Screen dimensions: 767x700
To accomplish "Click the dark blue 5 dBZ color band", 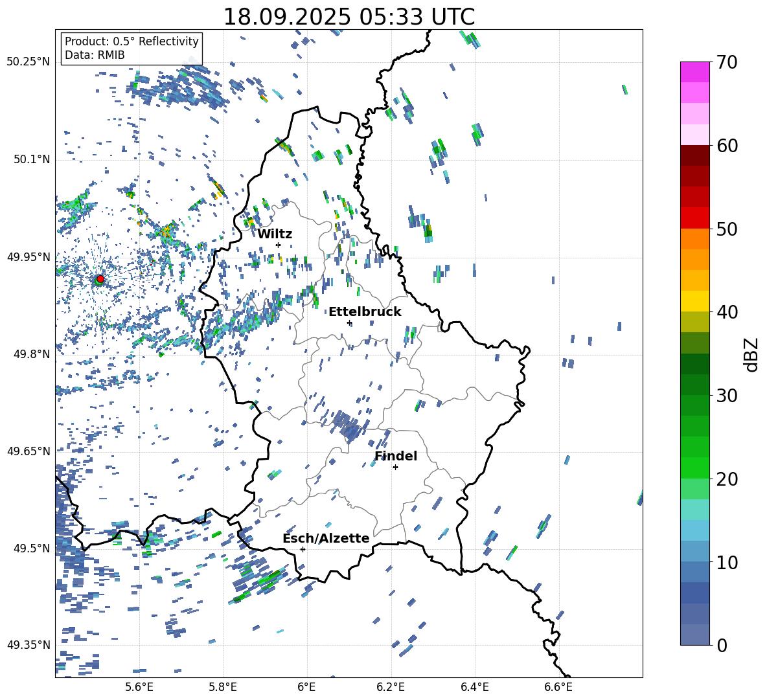I will tap(694, 593).
